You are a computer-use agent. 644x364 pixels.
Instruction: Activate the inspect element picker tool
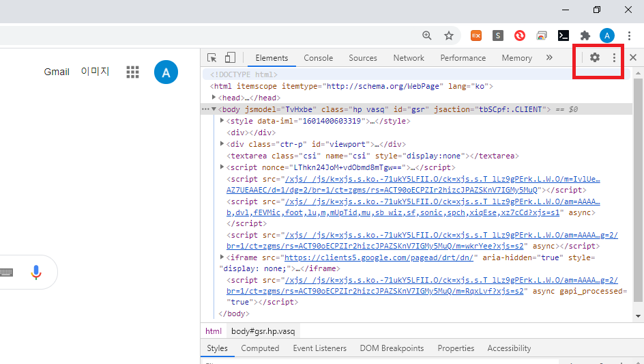[x=212, y=57]
